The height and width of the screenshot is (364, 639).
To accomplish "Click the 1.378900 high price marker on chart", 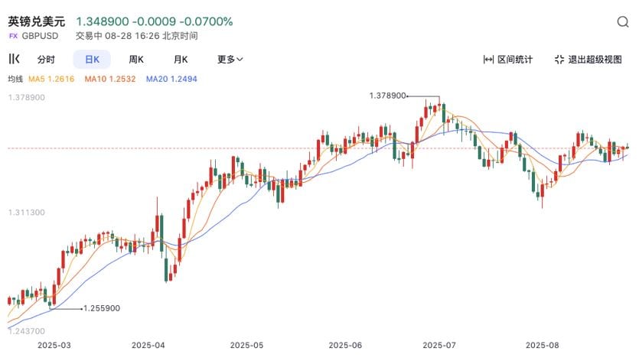I will click(x=387, y=96).
